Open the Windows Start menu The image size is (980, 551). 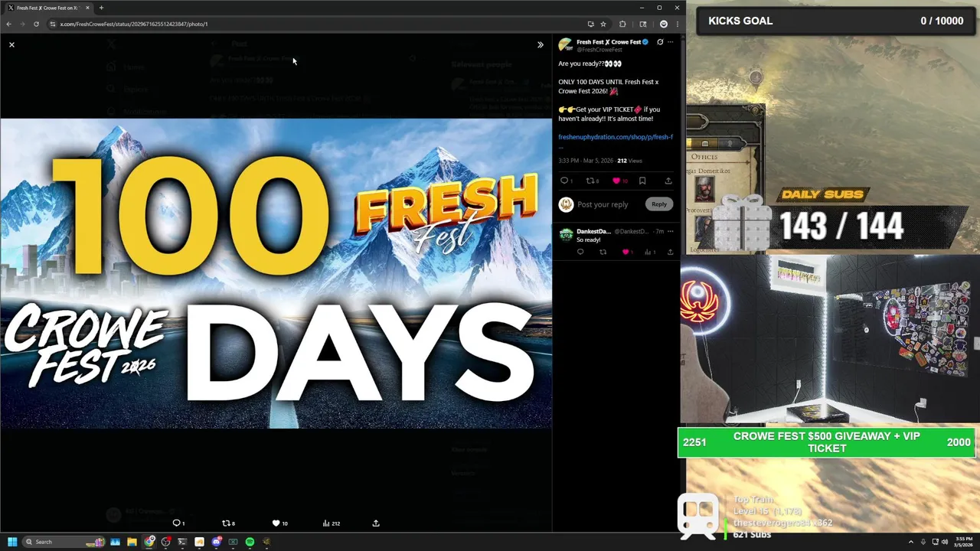[12, 542]
